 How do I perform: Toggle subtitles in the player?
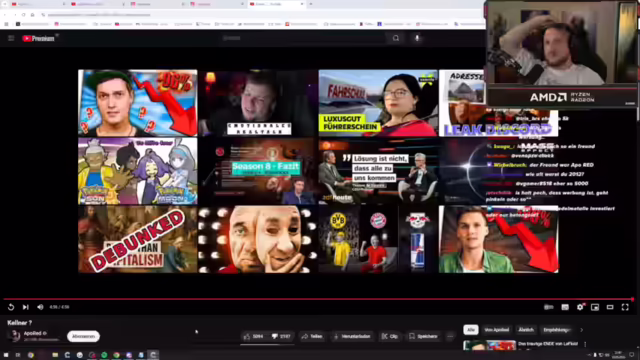(x=565, y=307)
